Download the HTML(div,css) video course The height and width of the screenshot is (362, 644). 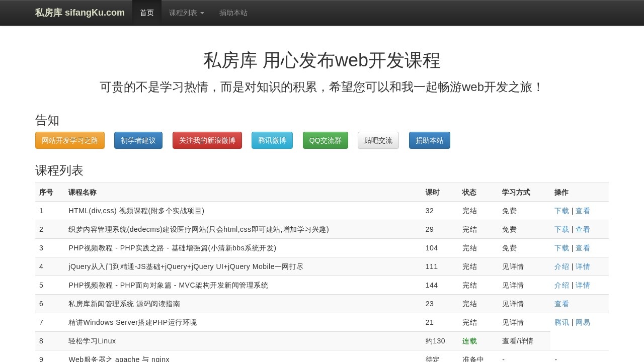[561, 211]
